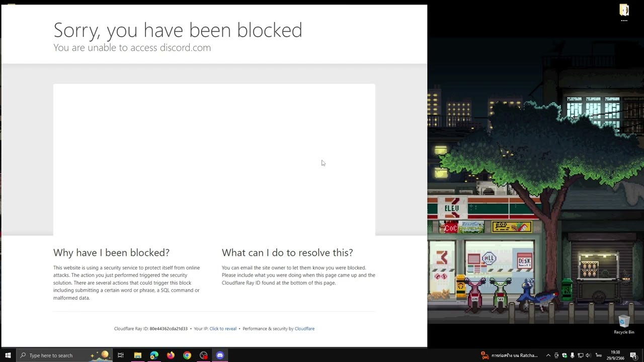Screen dimensions: 644x362
Task: Click the "Sorry, you have been blocked" heading
Action: pos(178,30)
